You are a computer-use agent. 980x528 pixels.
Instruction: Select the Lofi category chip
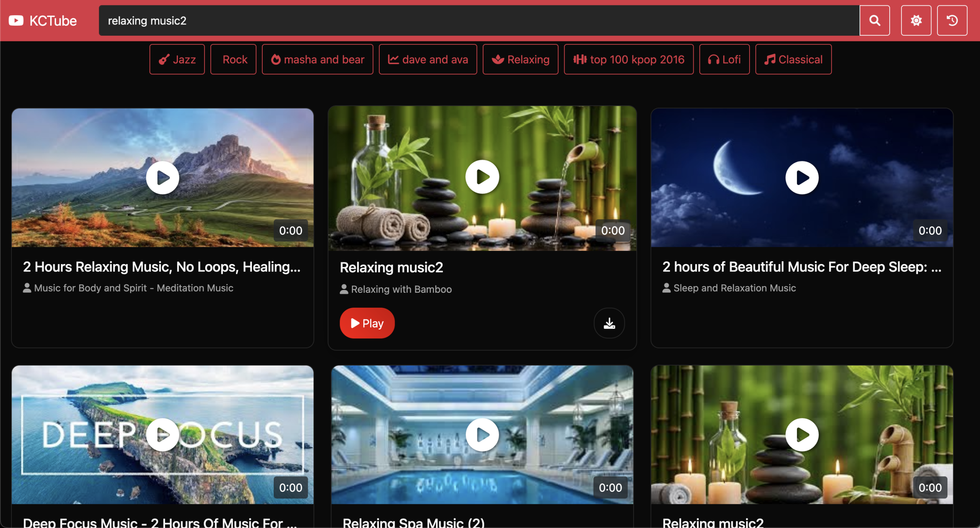coord(724,59)
